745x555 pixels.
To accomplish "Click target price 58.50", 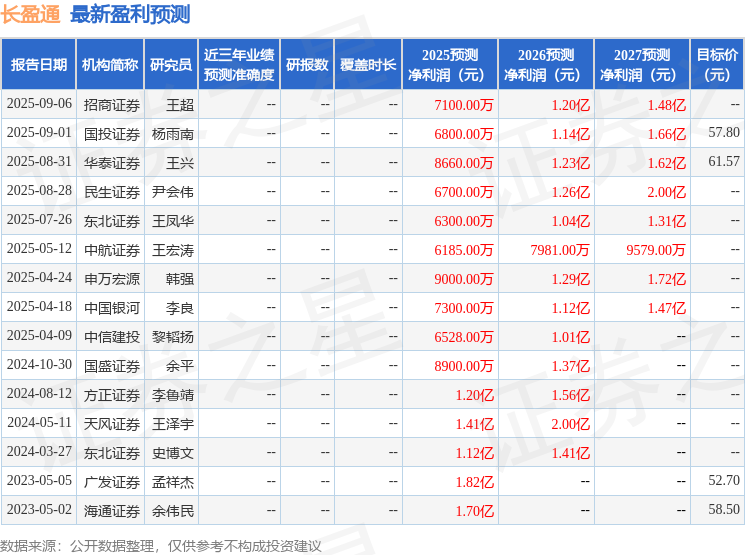I will pyautogui.click(x=724, y=509).
